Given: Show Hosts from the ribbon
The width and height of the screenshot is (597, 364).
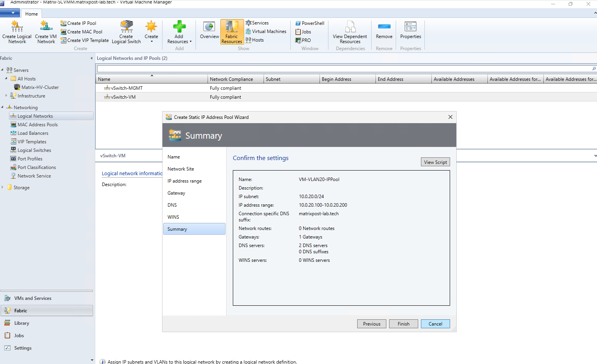Looking at the screenshot, I should pyautogui.click(x=255, y=40).
